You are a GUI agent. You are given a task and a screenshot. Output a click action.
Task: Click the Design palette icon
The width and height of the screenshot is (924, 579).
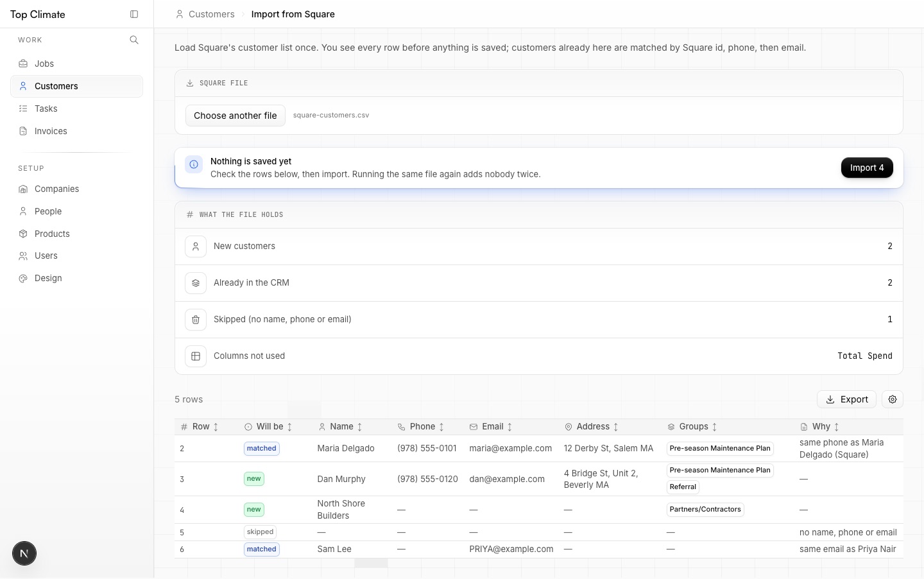tap(23, 278)
